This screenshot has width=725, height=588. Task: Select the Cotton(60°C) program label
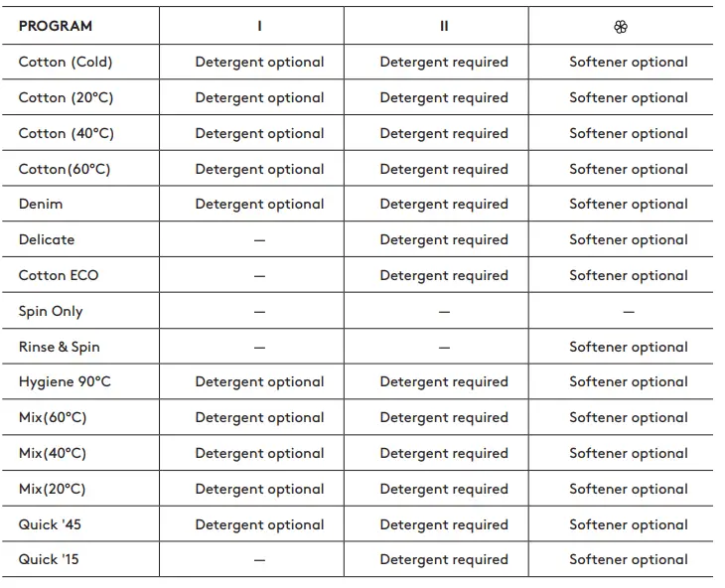click(65, 169)
